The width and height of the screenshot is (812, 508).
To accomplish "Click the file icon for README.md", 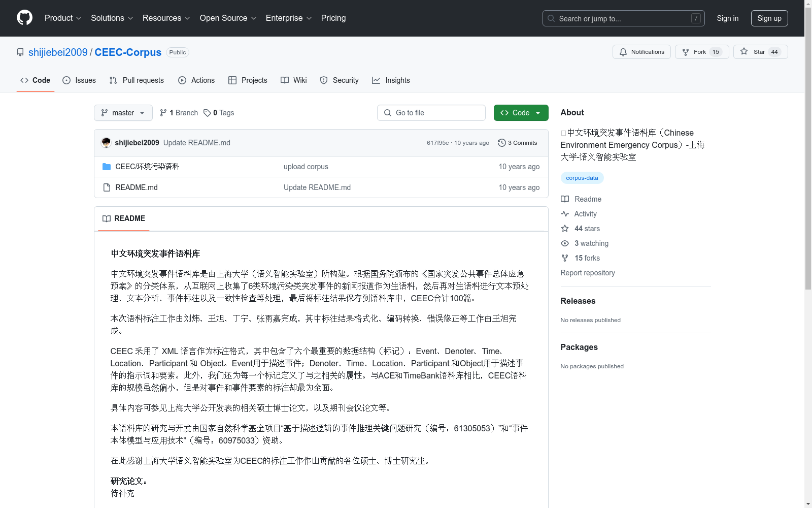I will 107,187.
